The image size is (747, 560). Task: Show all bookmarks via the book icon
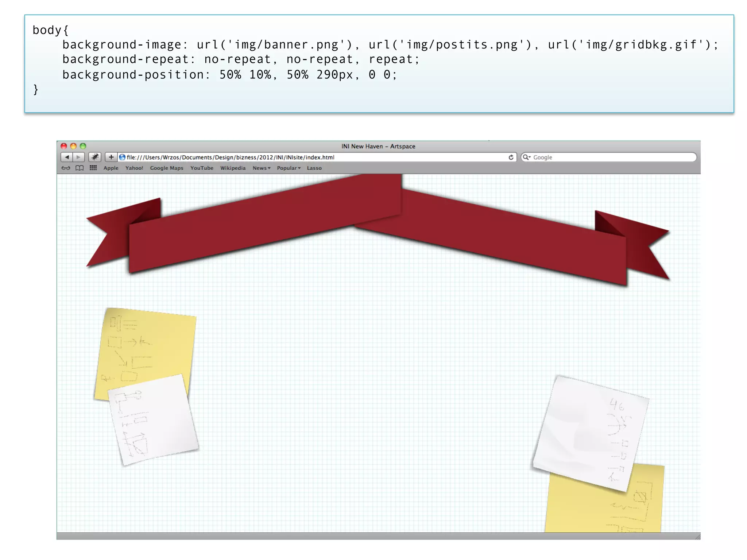click(x=80, y=168)
